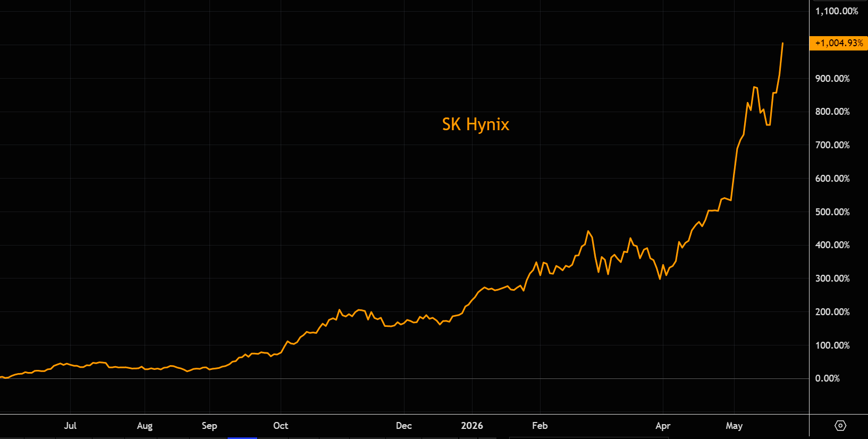Click the 1,100.00% price scale label
This screenshot has height=439, width=868.
[837, 11]
